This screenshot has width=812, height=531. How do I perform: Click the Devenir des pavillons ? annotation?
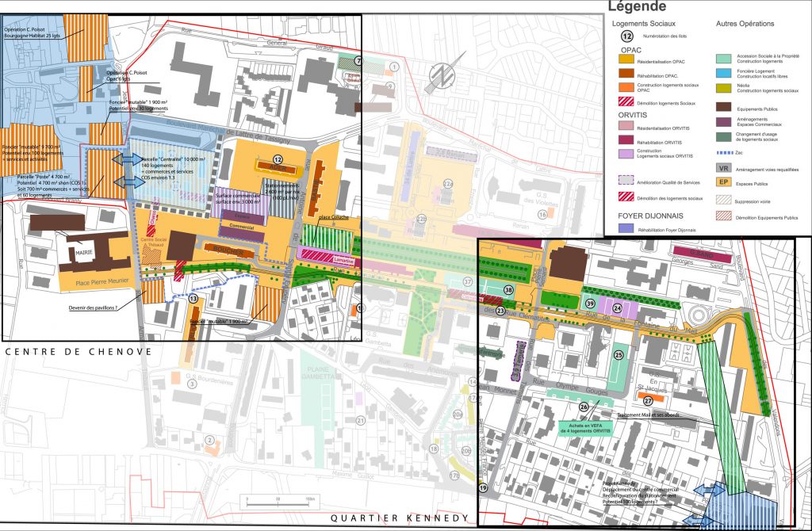(x=93, y=308)
